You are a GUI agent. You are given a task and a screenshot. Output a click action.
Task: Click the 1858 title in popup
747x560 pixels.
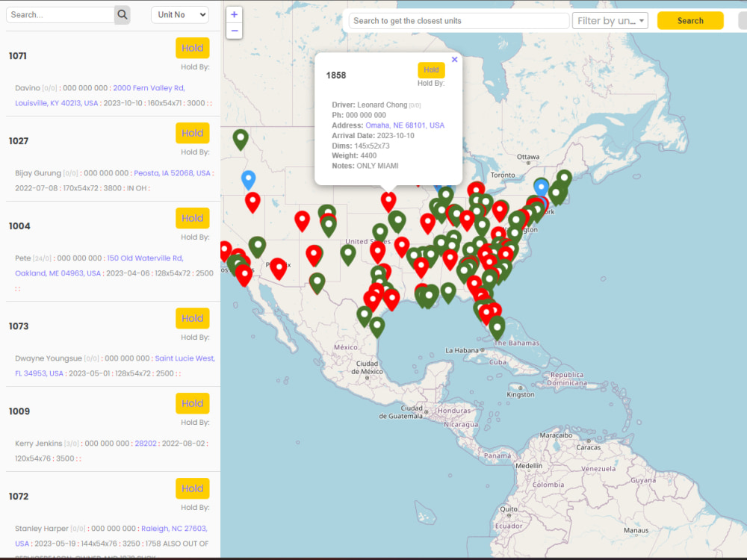[x=336, y=75]
